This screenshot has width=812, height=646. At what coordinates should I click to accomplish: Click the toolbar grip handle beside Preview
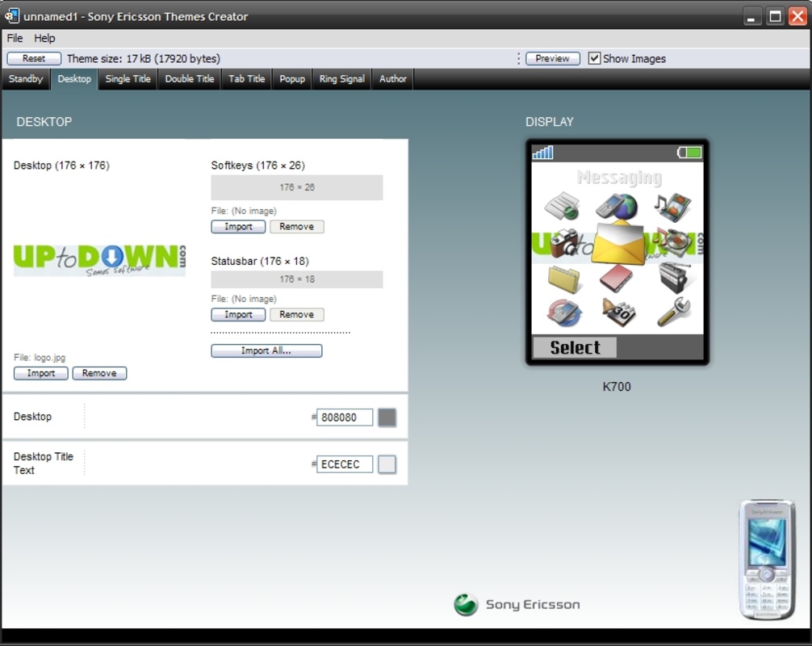(x=518, y=58)
